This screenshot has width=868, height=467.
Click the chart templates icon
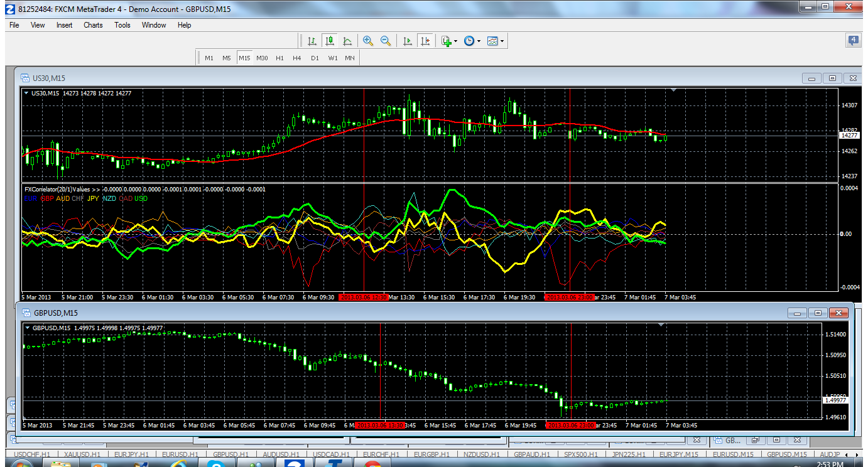[x=492, y=41]
